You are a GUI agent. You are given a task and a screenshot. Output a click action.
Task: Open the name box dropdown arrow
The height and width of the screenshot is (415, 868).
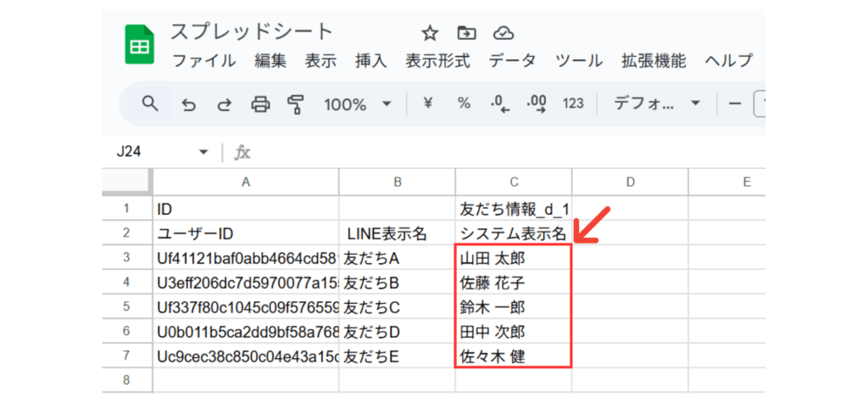[x=203, y=152]
